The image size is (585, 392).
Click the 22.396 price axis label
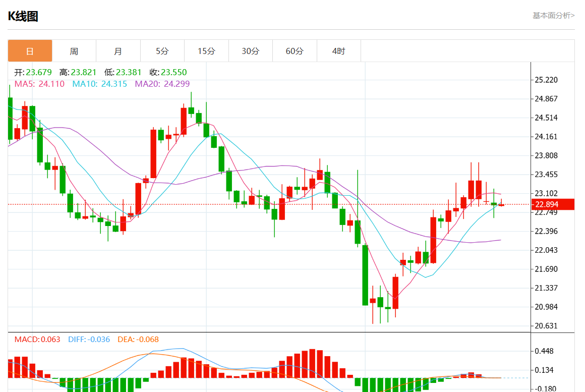point(546,231)
